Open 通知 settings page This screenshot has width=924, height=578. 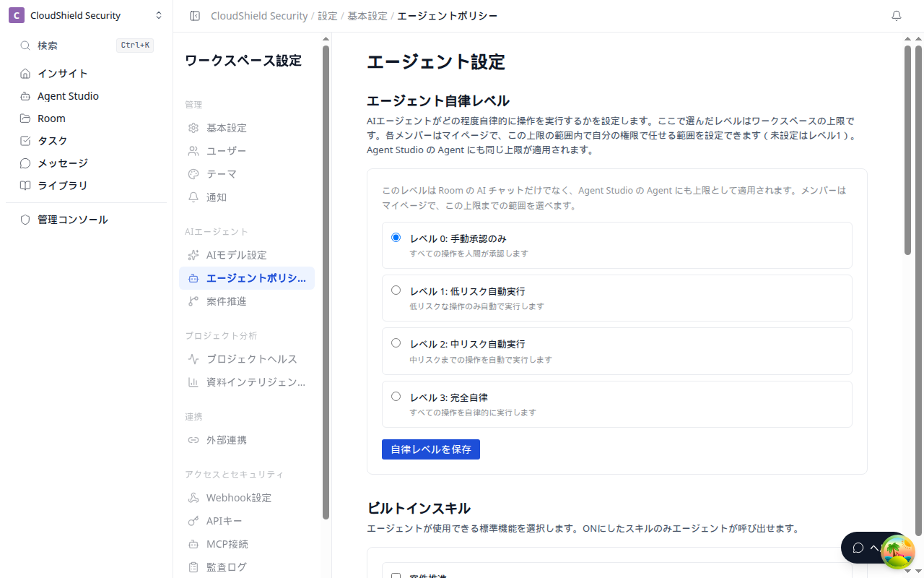(247, 197)
